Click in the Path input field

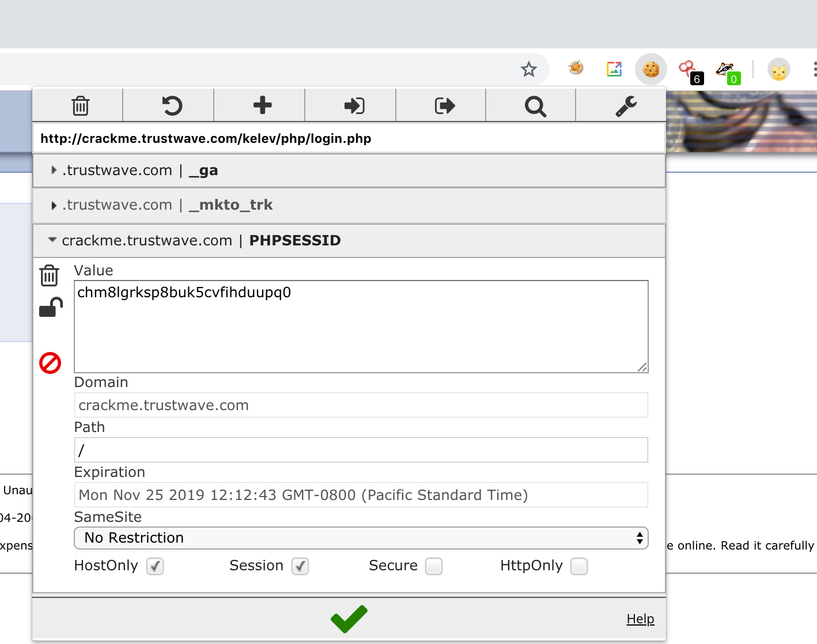coord(361,450)
